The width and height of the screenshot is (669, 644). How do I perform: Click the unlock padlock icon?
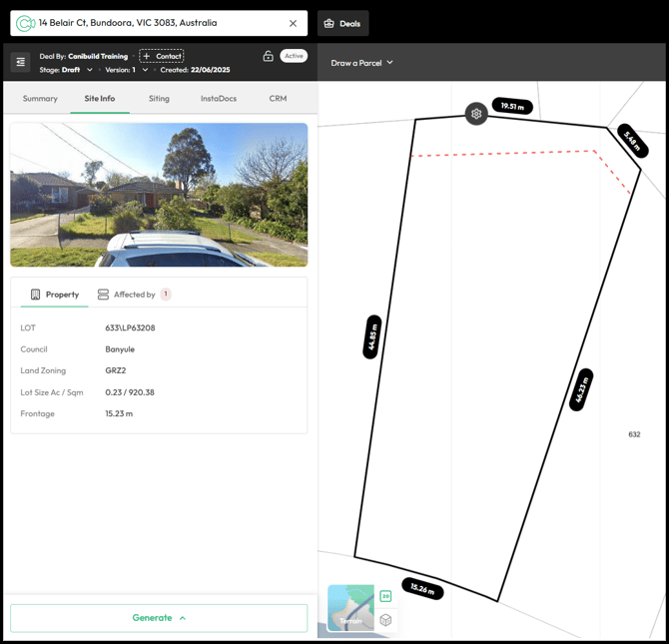pos(268,56)
